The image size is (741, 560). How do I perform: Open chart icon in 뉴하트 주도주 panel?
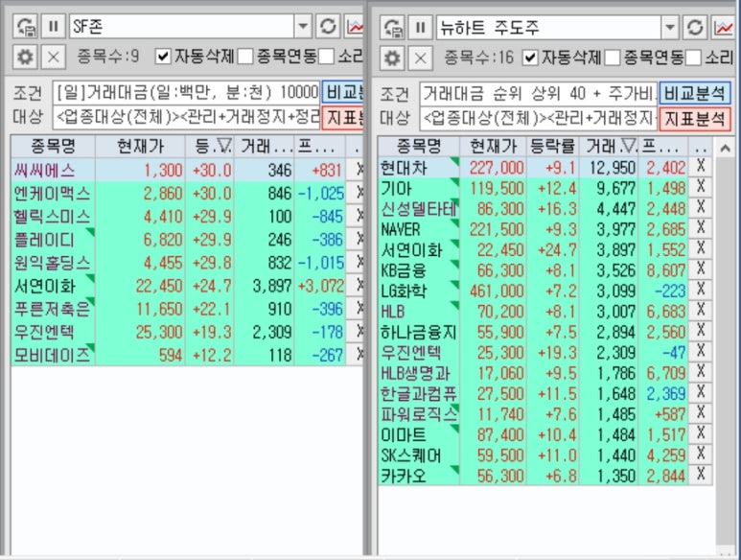(x=723, y=27)
